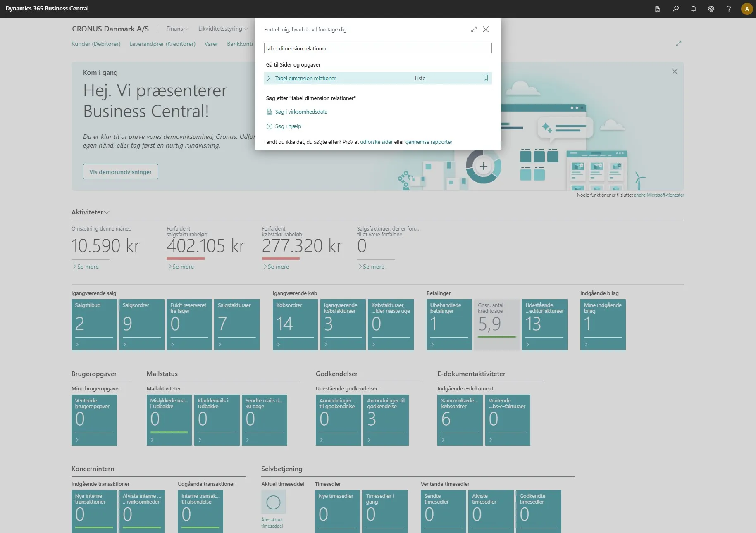The width and height of the screenshot is (756, 533).
Task: Expand the search dialog to full size
Action: (x=474, y=29)
